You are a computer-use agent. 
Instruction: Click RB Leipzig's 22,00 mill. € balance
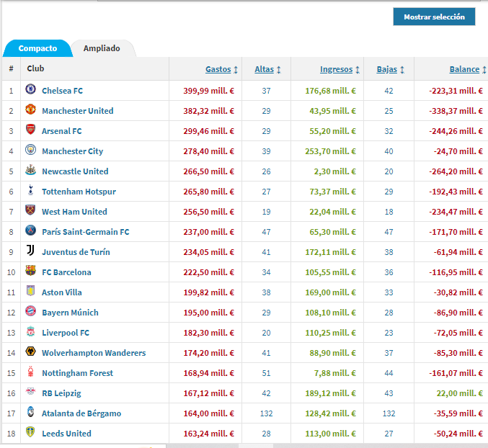[459, 393]
